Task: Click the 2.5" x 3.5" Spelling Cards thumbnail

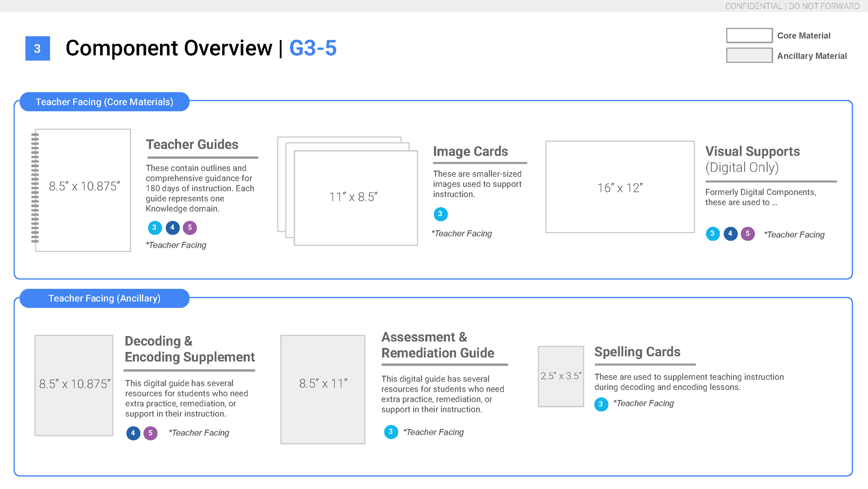Action: click(561, 376)
